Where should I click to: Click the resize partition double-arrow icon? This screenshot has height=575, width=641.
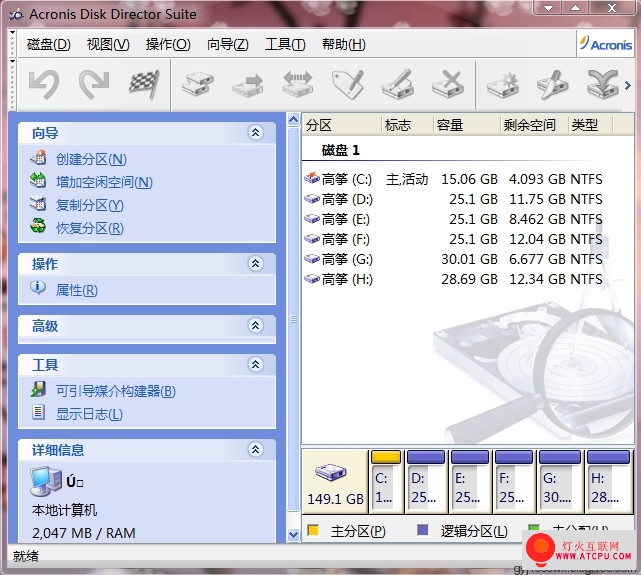coord(298,84)
